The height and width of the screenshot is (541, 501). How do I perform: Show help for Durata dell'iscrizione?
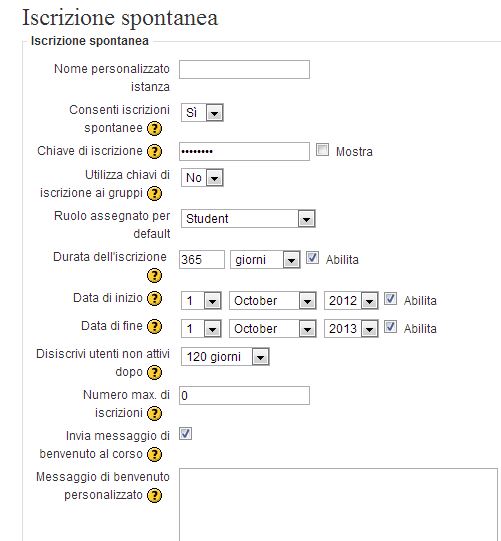click(x=154, y=276)
